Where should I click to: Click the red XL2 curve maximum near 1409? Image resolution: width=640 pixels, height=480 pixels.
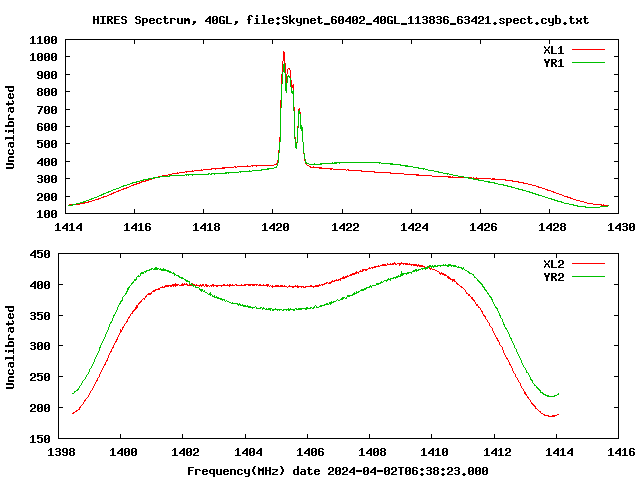tap(401, 263)
